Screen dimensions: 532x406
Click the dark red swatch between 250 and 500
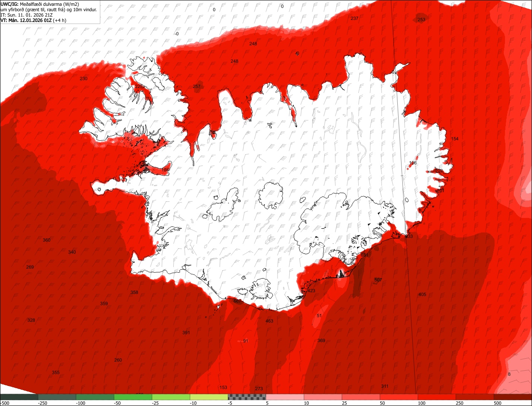point(475,397)
